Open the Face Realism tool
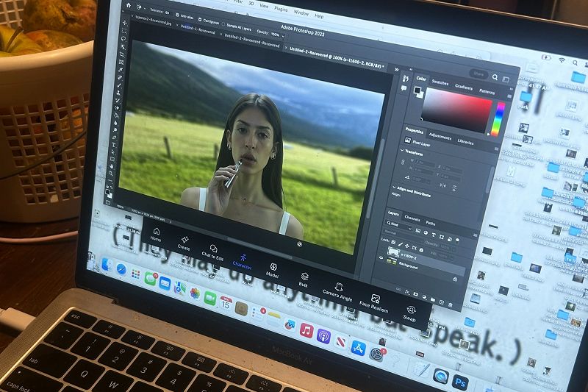The height and width of the screenshot is (392, 588). click(x=375, y=300)
